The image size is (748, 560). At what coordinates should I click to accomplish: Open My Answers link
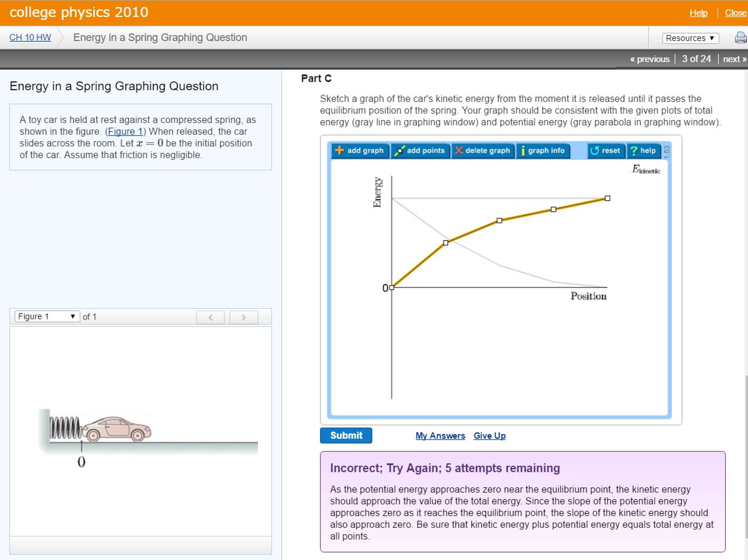coord(440,435)
